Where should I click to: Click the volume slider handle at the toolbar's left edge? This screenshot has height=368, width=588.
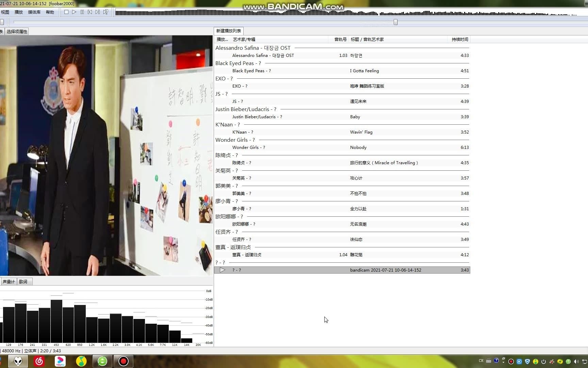pyautogui.click(x=2, y=22)
